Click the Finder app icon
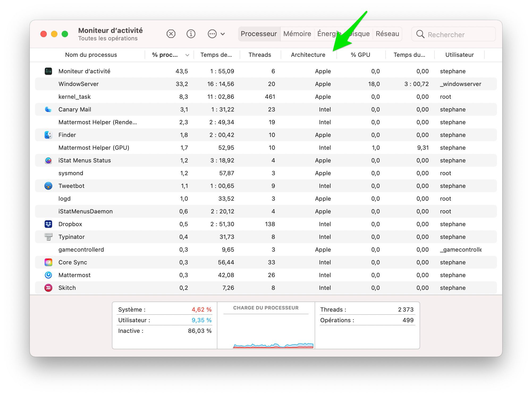Viewport: 532px width, 396px height. [48, 135]
